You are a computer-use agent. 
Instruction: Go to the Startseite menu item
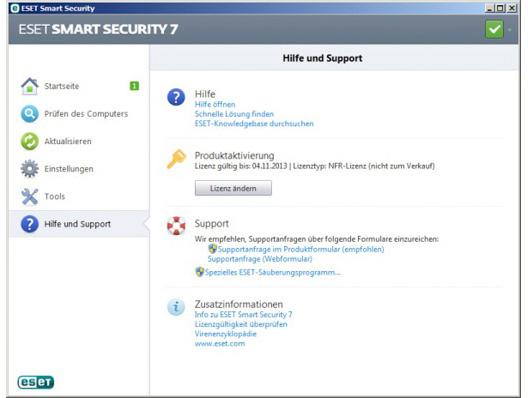coord(79,86)
